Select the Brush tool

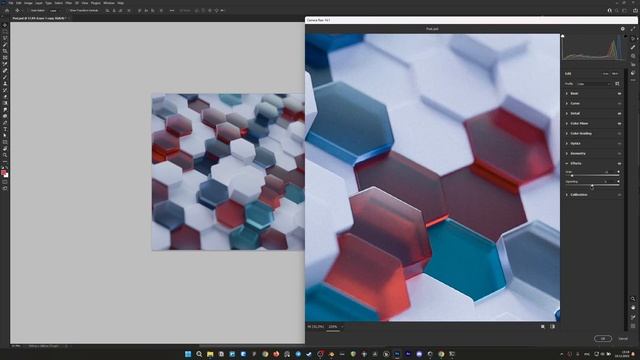coord(5,77)
